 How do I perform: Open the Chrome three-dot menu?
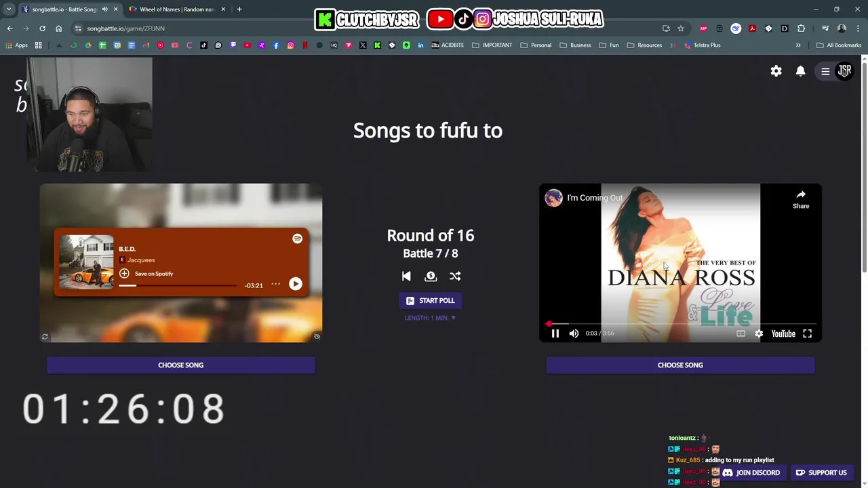pyautogui.click(x=859, y=28)
